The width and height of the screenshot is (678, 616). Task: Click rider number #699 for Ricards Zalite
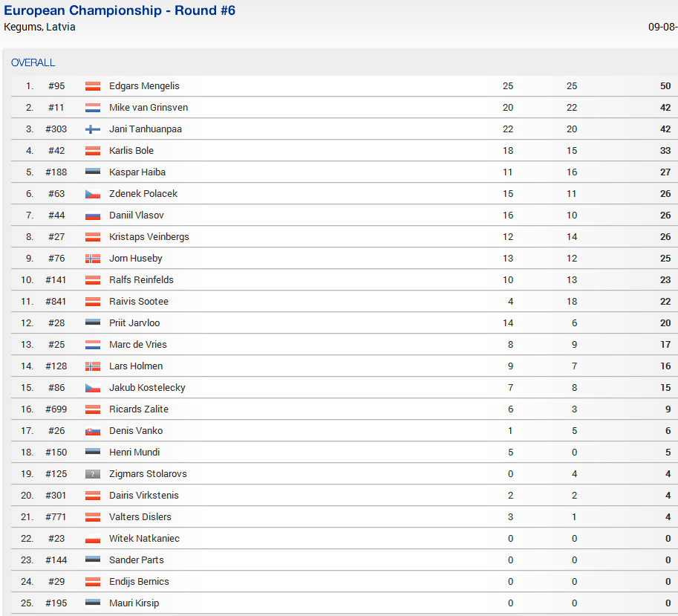pos(56,409)
